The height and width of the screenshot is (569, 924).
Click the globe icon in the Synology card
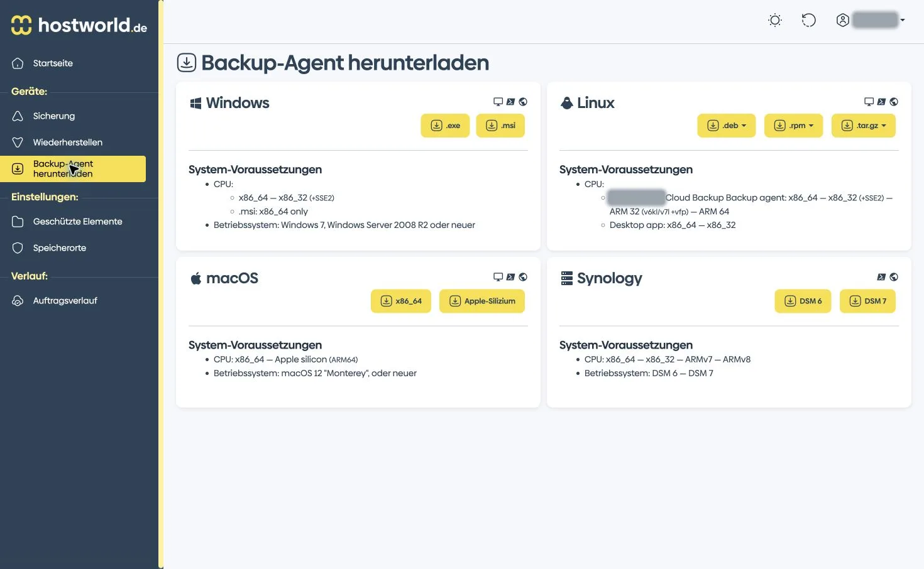[894, 277]
